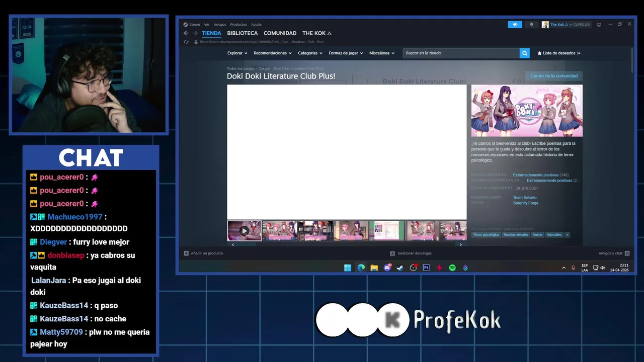
Task: Click inside Buscar en la tienda field
Action: point(461,53)
